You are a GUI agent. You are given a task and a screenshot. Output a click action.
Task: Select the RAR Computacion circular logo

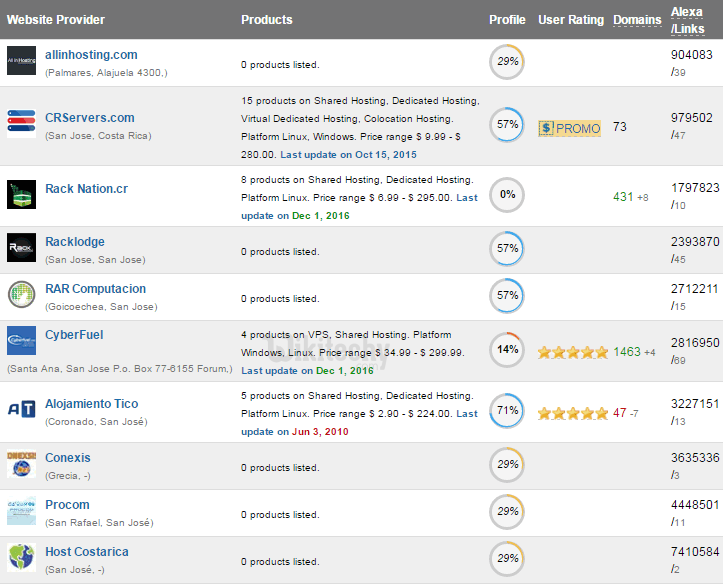[21, 295]
